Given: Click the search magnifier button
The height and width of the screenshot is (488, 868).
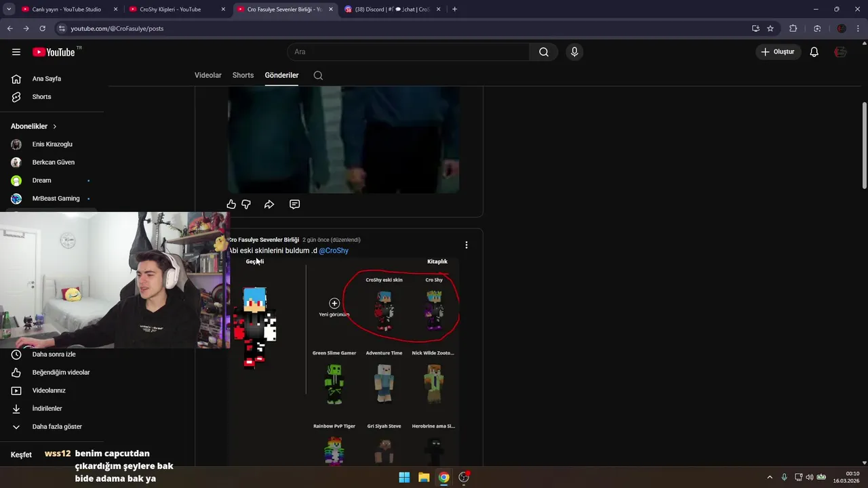Looking at the screenshot, I should click(x=544, y=52).
